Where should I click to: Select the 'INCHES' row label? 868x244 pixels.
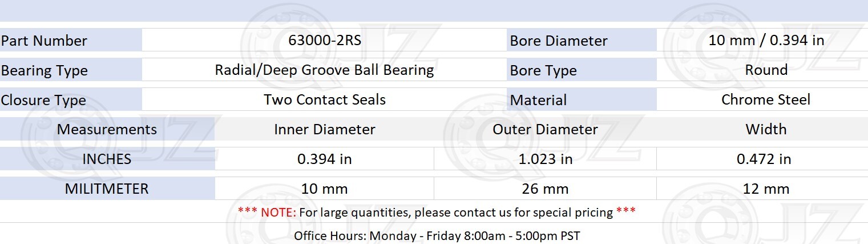click(x=107, y=159)
